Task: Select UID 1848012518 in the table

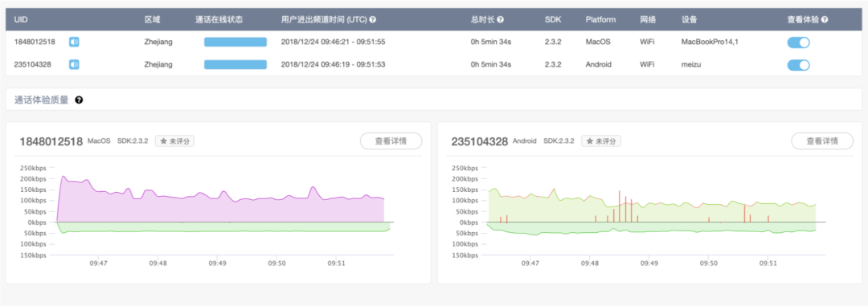Action: 33,42
